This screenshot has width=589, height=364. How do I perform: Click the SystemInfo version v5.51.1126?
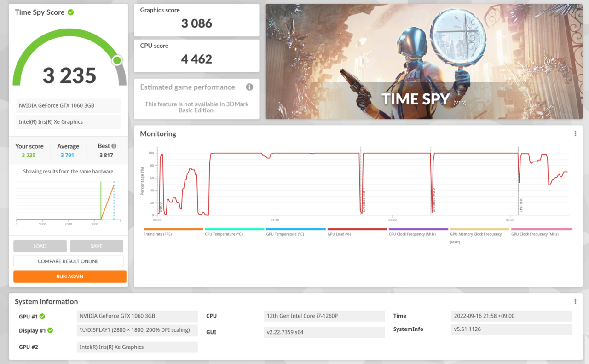512,329
